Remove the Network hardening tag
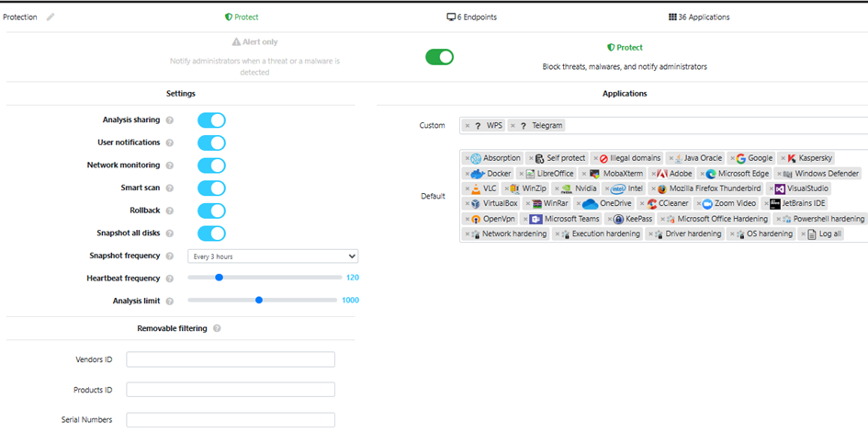868x433 pixels. pos(468,234)
